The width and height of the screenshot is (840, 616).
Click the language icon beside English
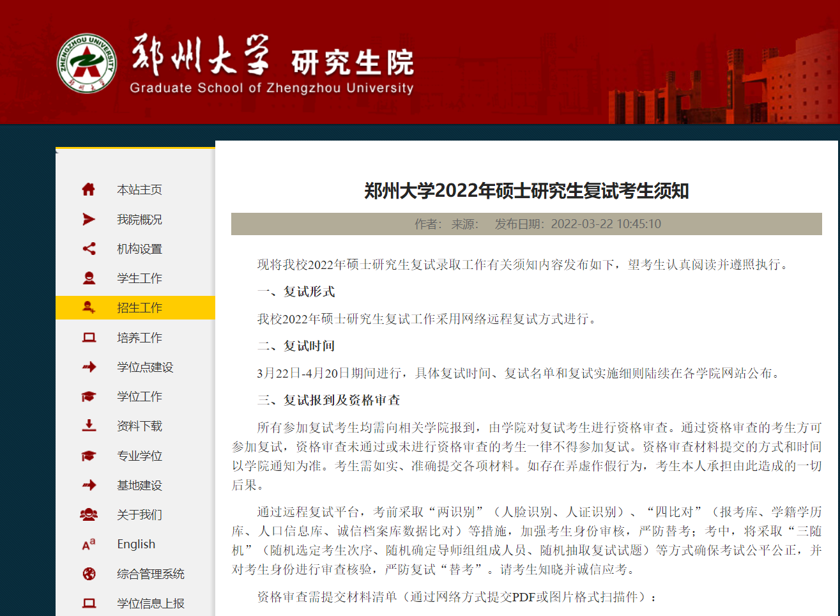point(89,544)
